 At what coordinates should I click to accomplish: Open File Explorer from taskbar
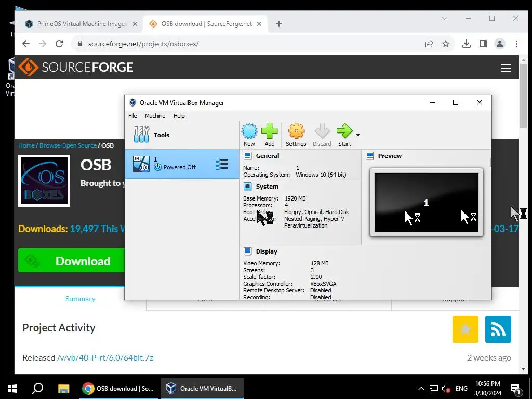(x=63, y=389)
